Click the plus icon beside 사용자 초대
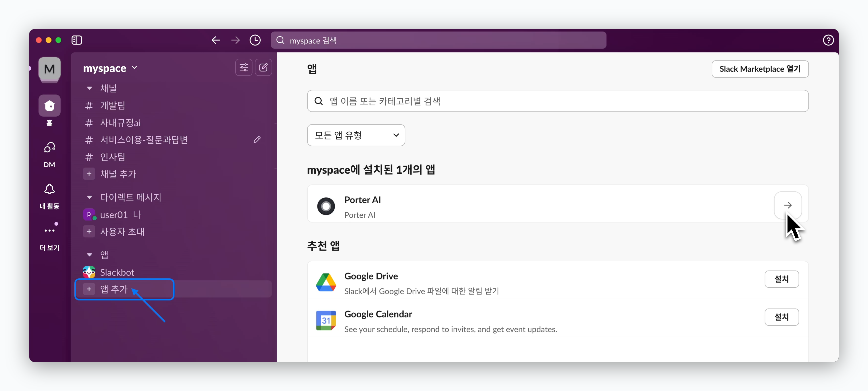Screen dimensions: 868x391 tap(89, 232)
